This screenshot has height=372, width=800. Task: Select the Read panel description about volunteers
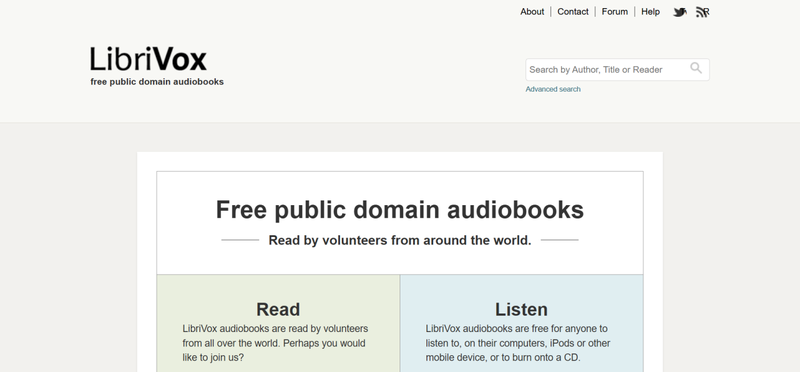276,343
